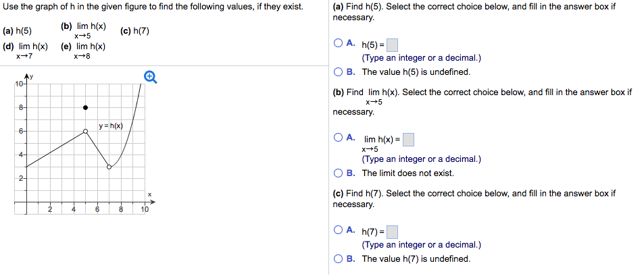Click the solid black dot on the graph
The width and height of the screenshot is (644, 280).
[85, 107]
